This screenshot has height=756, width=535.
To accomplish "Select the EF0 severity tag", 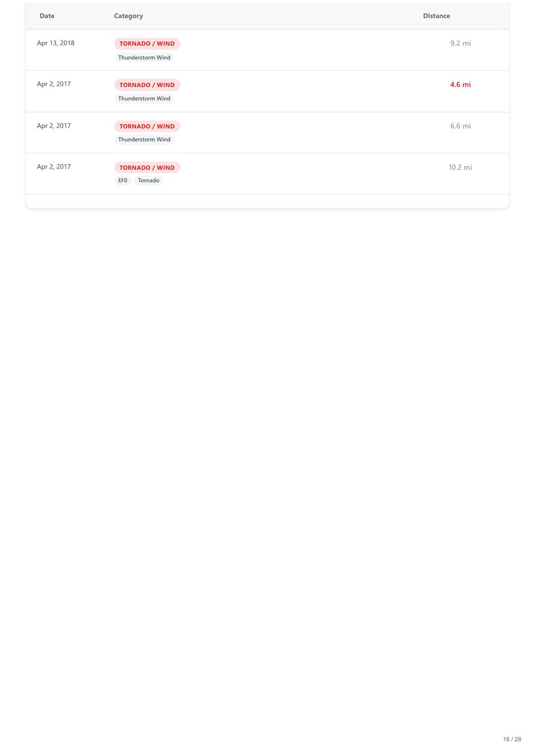I will click(x=123, y=181).
